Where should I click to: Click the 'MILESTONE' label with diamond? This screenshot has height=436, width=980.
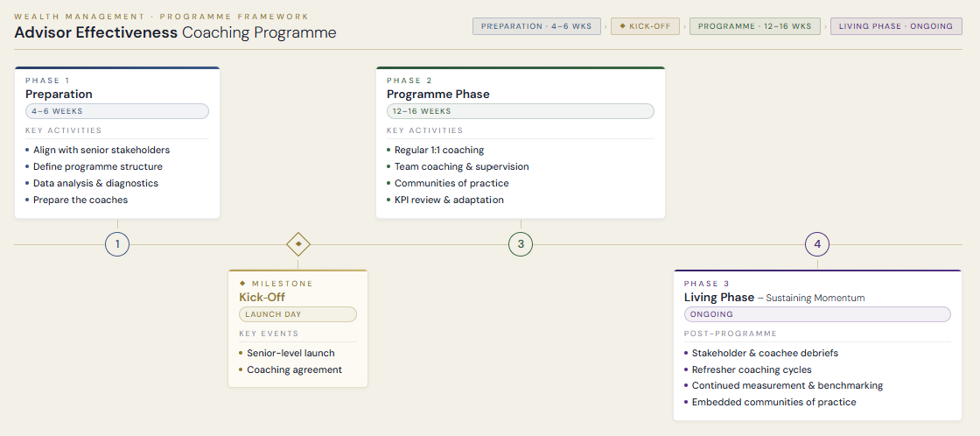tap(276, 284)
